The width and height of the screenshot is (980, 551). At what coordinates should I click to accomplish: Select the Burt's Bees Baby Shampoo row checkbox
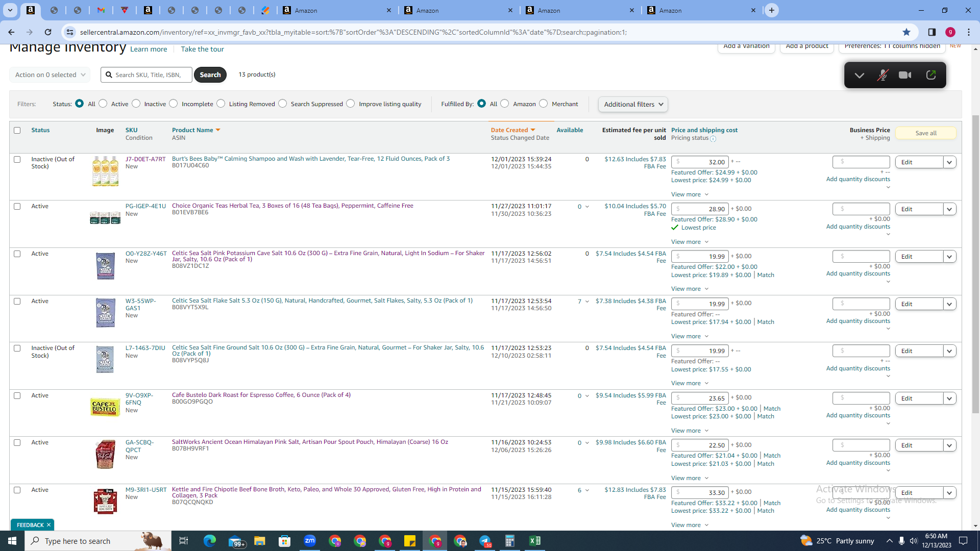coord(17,159)
